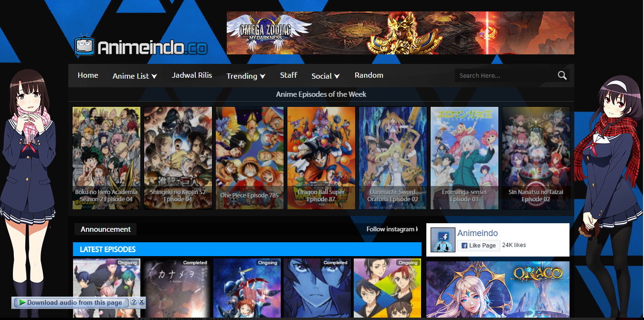Expand the Social dropdown
This screenshot has width=644, height=320.
[325, 75]
